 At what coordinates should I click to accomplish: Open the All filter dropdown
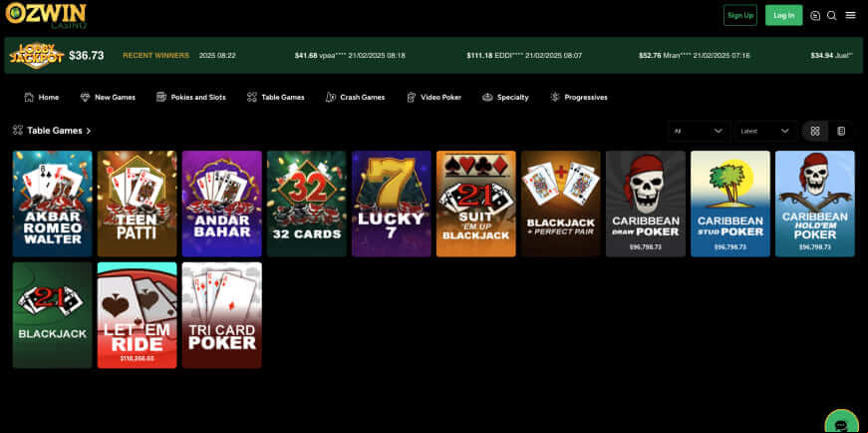(699, 132)
